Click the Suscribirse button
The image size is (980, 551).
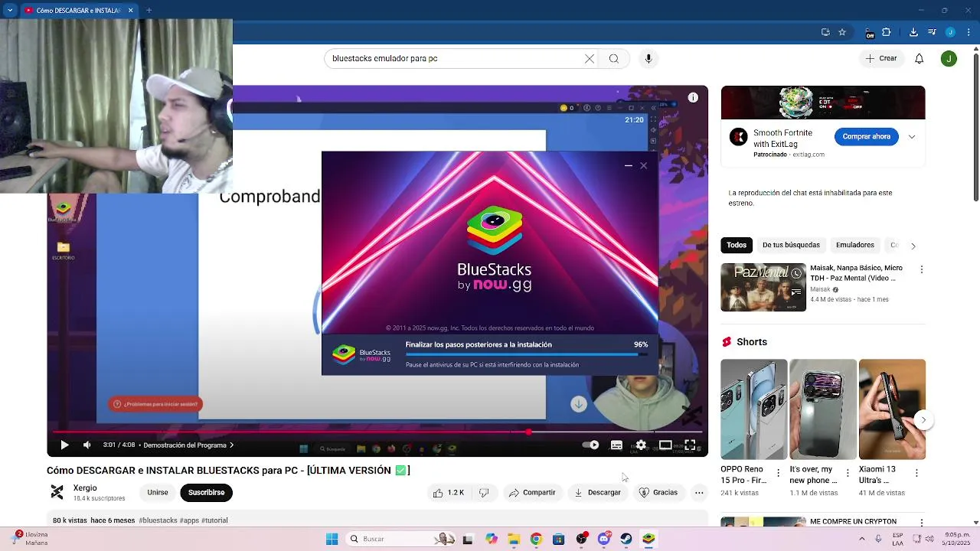point(207,493)
